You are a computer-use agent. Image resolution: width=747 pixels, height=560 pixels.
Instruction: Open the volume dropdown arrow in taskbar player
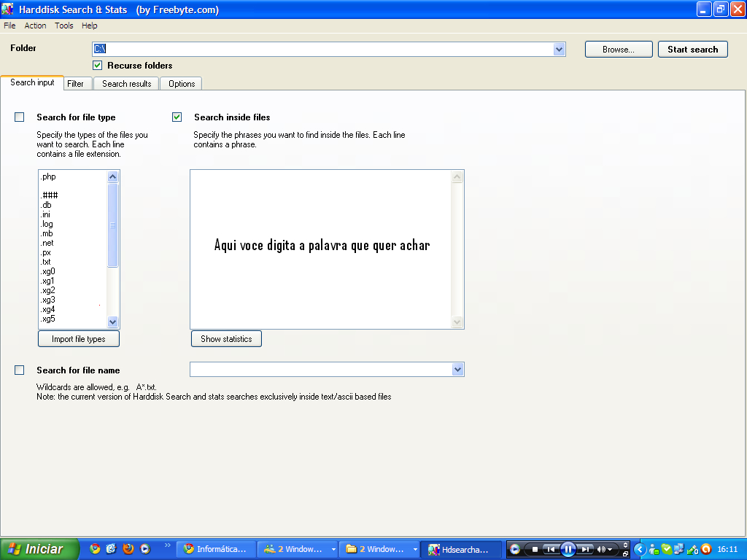(610, 550)
